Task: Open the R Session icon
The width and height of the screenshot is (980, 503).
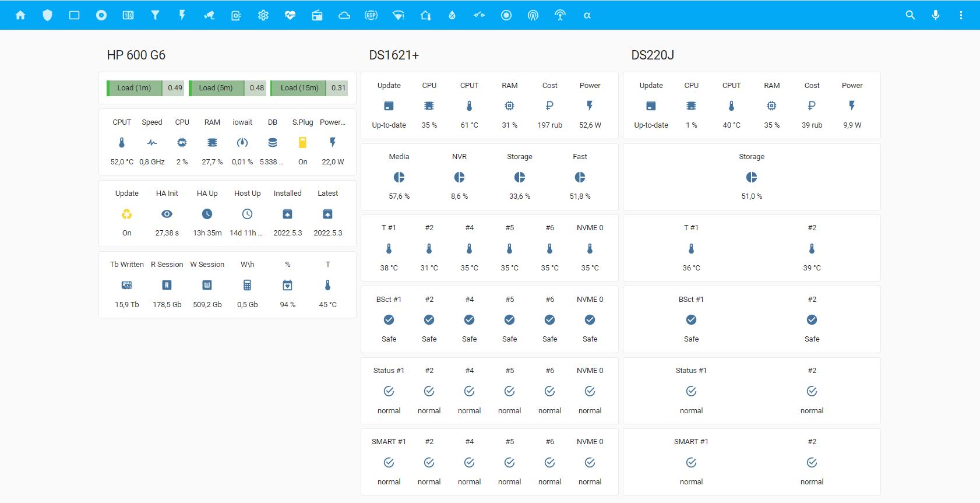Action: pos(167,285)
